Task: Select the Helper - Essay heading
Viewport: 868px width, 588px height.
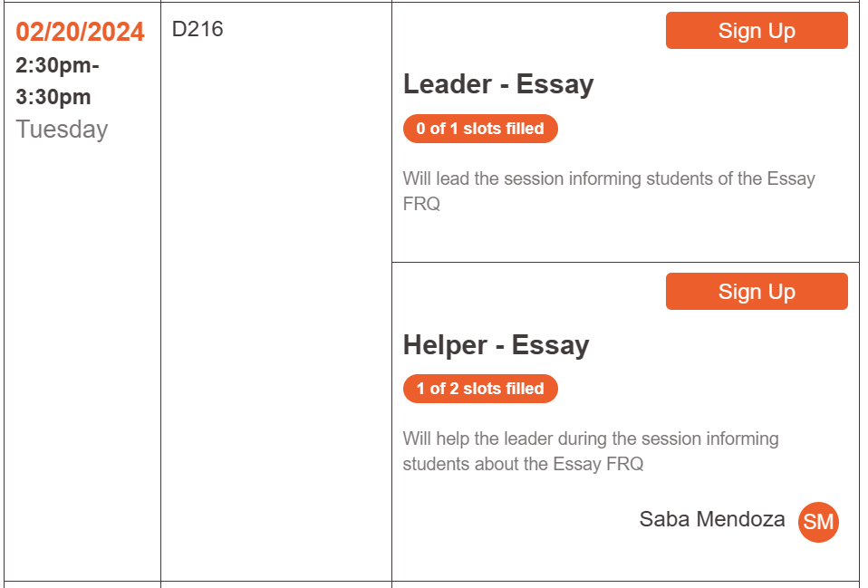Action: click(496, 345)
